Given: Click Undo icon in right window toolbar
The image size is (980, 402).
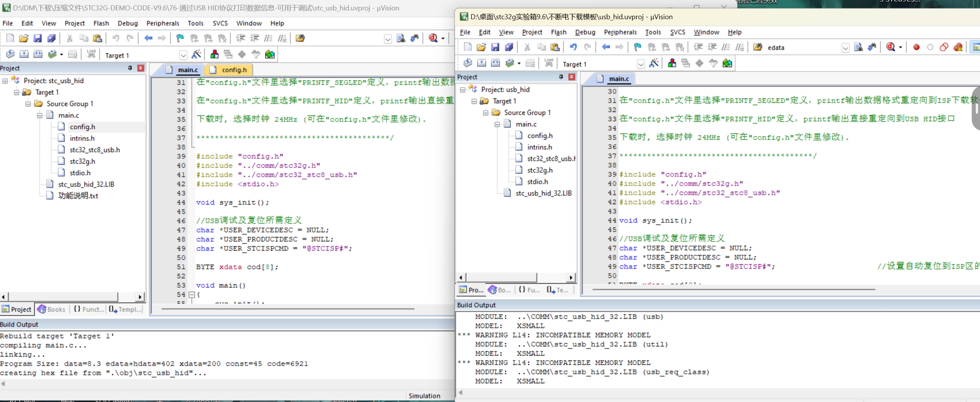Looking at the screenshot, I should (x=573, y=47).
